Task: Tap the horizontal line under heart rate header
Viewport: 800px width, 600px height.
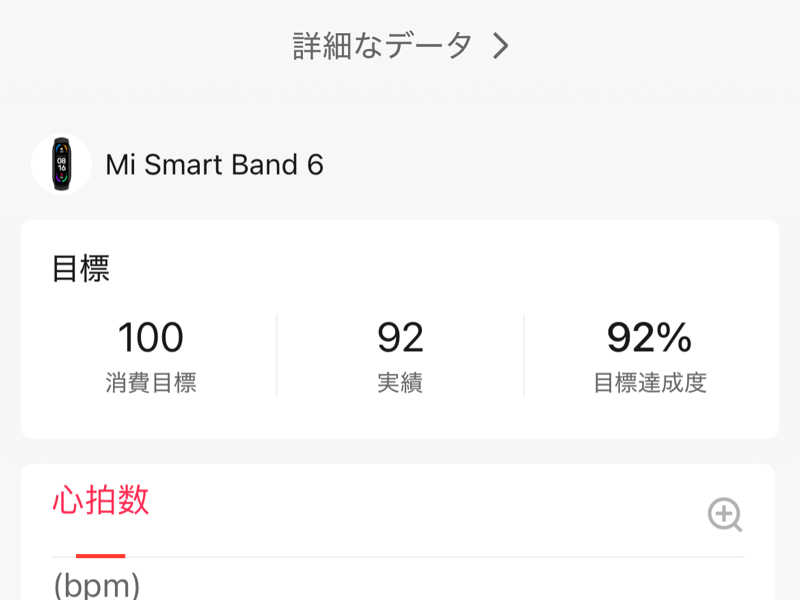Action: [398, 557]
